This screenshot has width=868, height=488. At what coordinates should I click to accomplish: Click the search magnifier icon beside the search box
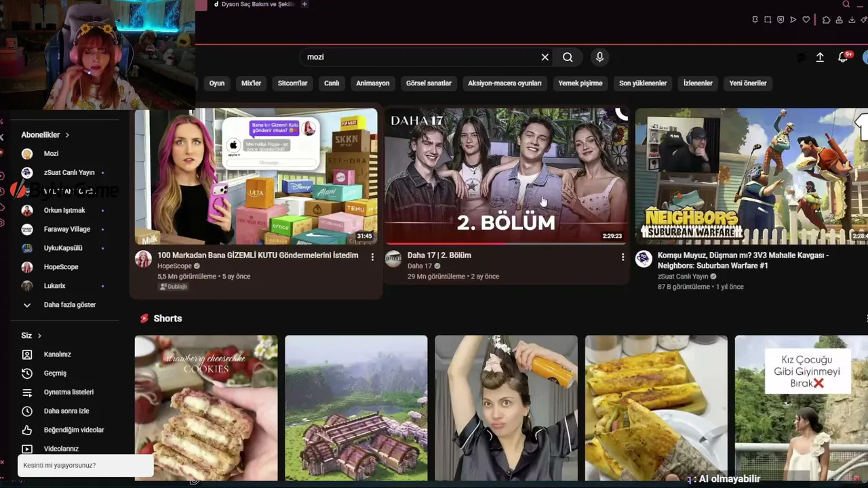click(x=568, y=58)
